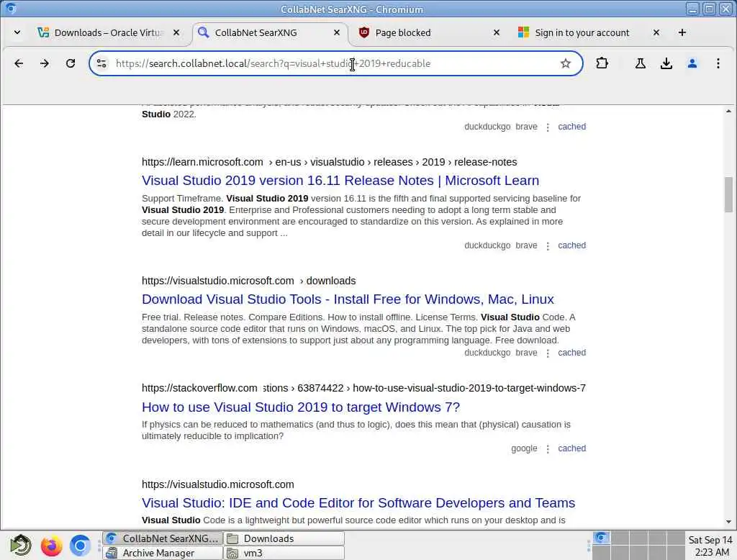Click the clock showing Sat Sep 14
The image size is (737, 560).
pyautogui.click(x=710, y=546)
